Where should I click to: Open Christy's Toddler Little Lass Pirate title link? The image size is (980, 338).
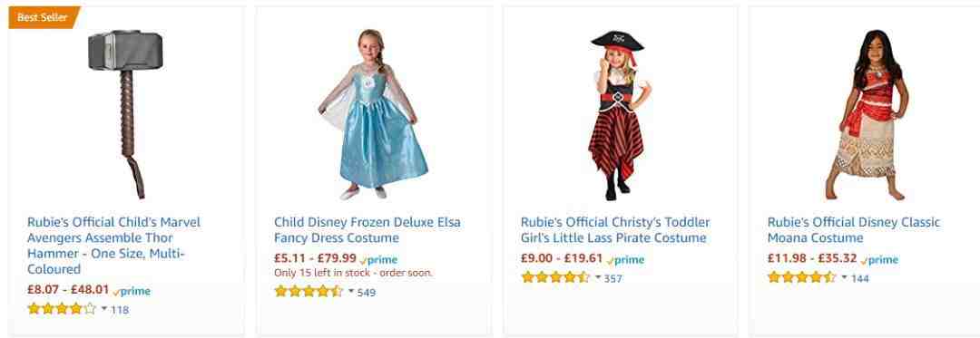(x=615, y=230)
